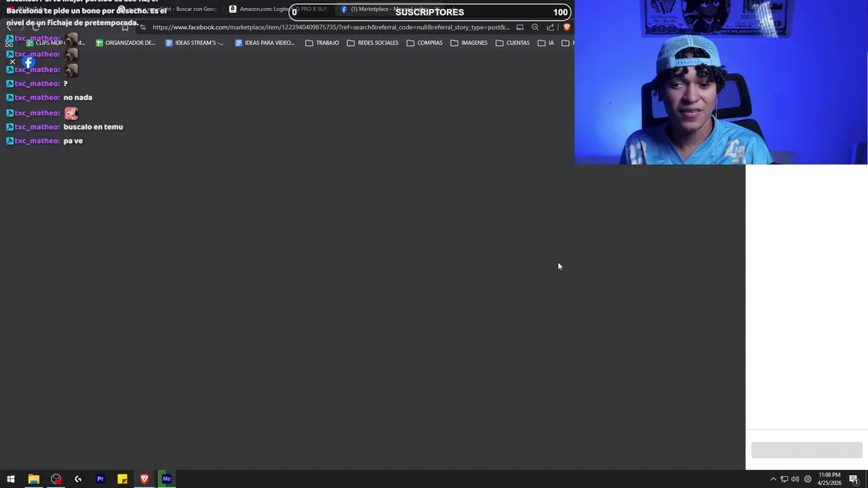The image size is (868, 488).
Task: Open the taskbar clock showing 11:08 PM
Action: coord(829,479)
